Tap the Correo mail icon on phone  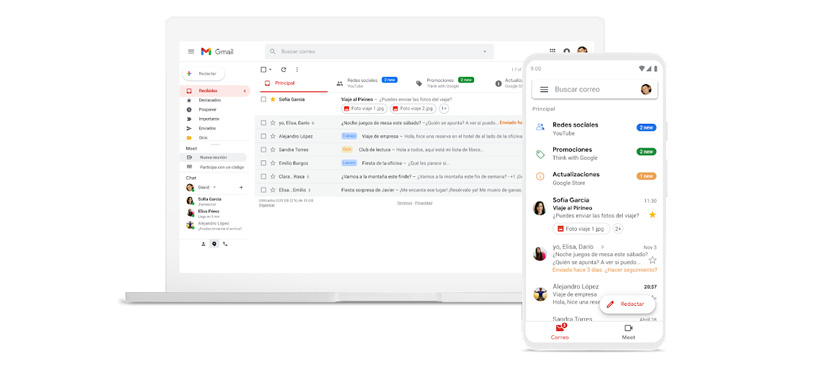click(560, 328)
